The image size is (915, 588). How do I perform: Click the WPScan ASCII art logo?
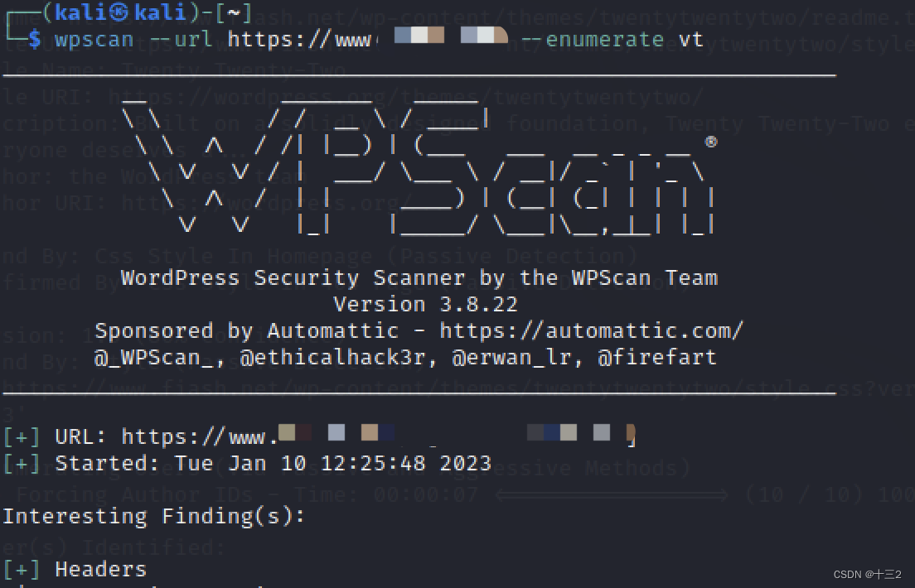pyautogui.click(x=418, y=166)
